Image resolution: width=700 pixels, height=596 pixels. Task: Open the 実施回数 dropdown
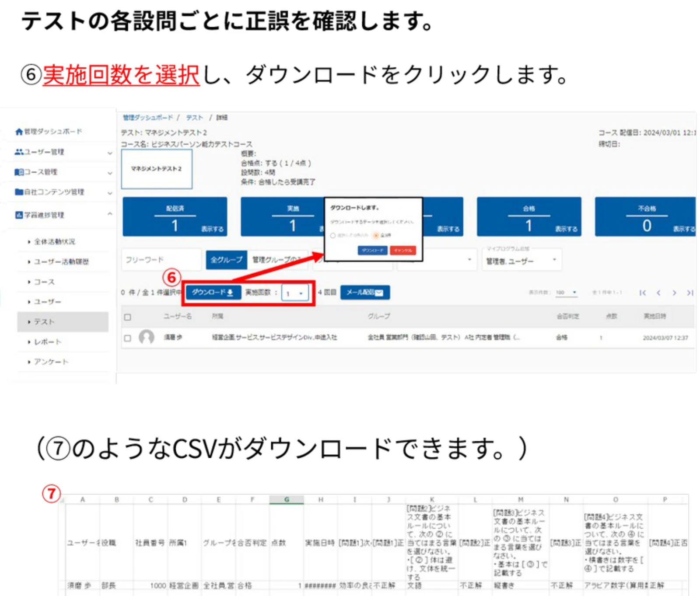295,293
